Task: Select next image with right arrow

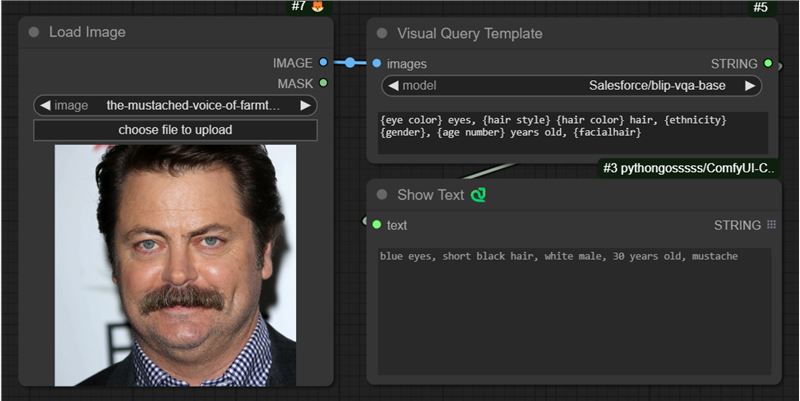Action: pos(306,105)
